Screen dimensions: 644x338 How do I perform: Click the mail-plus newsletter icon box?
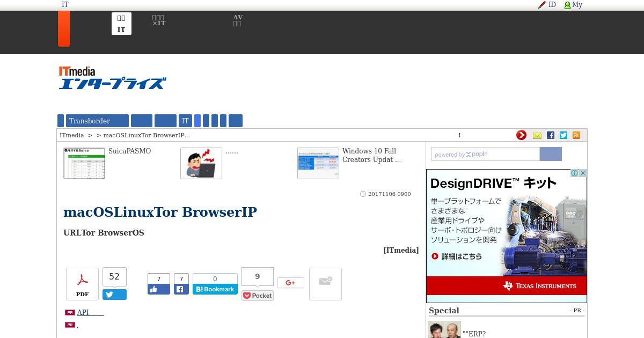325,284
